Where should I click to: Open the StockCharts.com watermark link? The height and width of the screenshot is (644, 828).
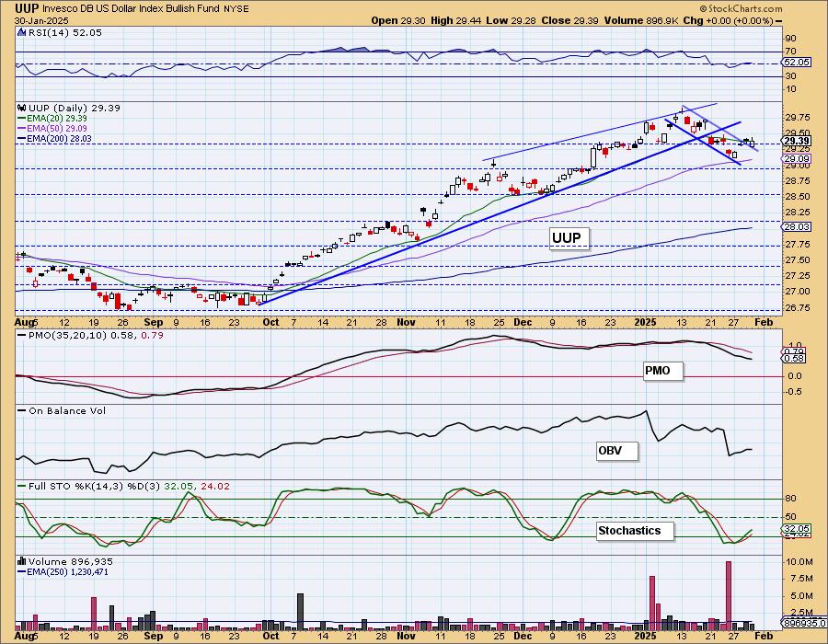click(x=745, y=8)
